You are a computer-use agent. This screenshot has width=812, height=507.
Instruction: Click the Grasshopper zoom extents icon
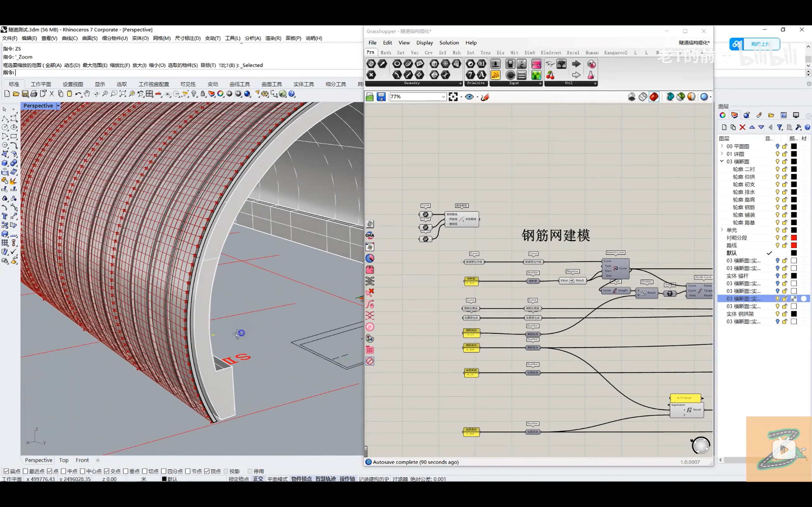pyautogui.click(x=453, y=97)
